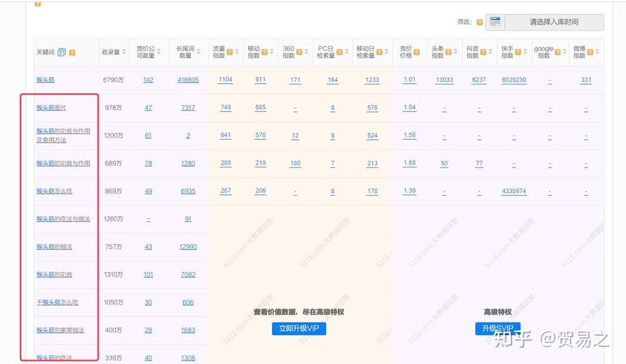Show help for the 移动日检索量 column
626x364 pixels.
(379, 52)
